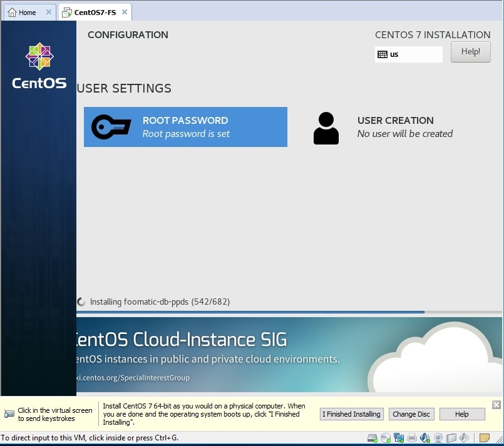Close the Home tab

point(49,12)
